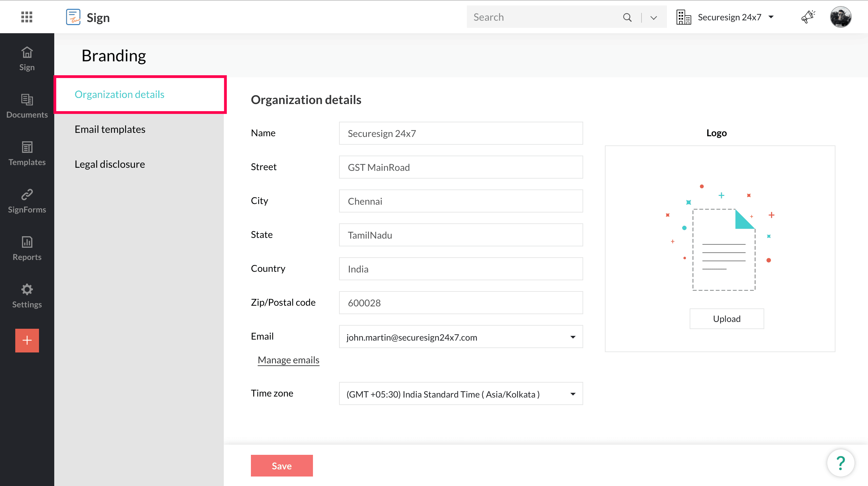Screen dimensions: 868x486
Task: Go to Sign home in sidebar
Action: click(x=27, y=59)
